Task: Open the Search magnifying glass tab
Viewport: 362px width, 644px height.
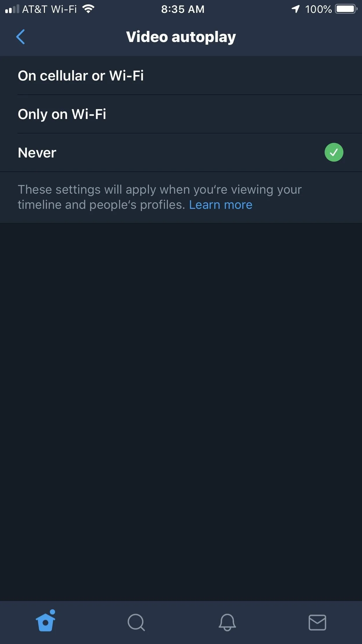Action: click(x=136, y=622)
